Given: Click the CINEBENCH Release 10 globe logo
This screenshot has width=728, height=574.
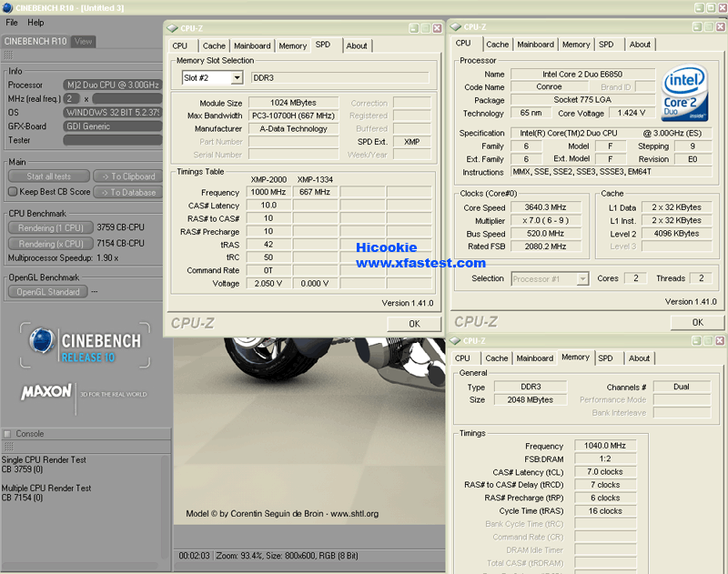Looking at the screenshot, I should click(x=42, y=340).
